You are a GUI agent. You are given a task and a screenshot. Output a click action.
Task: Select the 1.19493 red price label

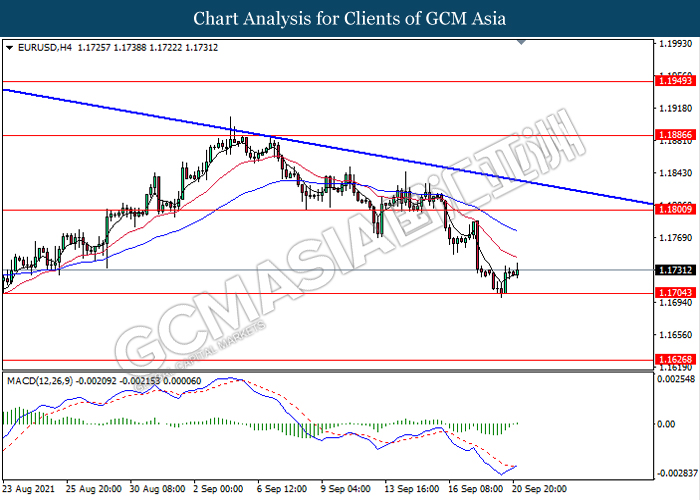coord(675,81)
